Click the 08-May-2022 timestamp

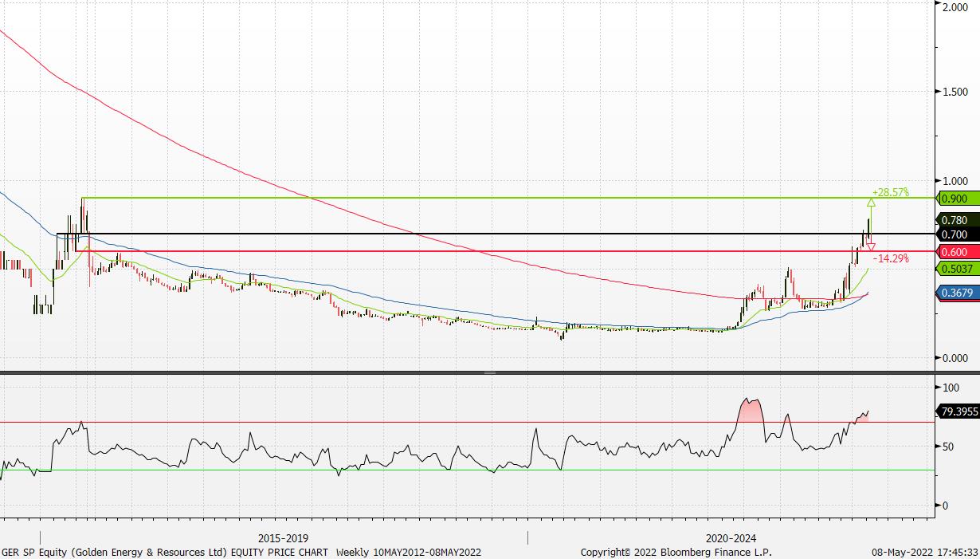(923, 552)
